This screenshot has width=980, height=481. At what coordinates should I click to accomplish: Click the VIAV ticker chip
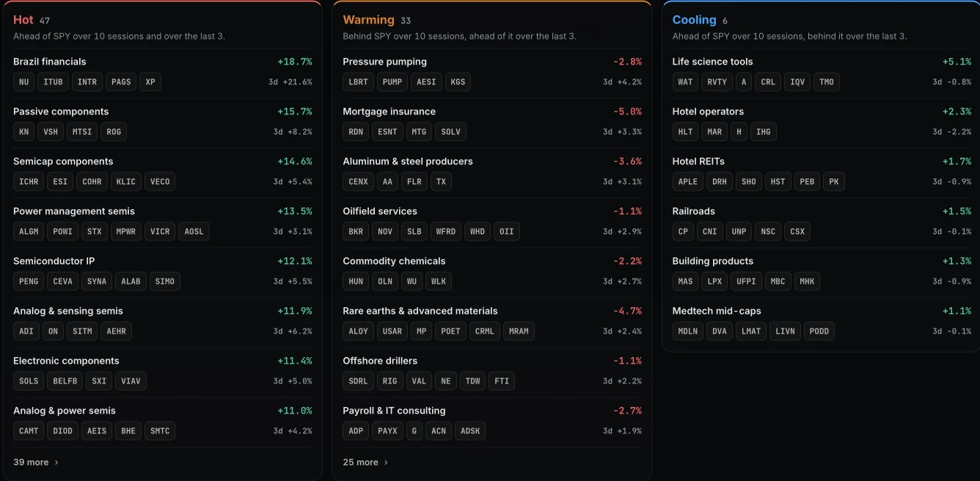[x=131, y=381]
